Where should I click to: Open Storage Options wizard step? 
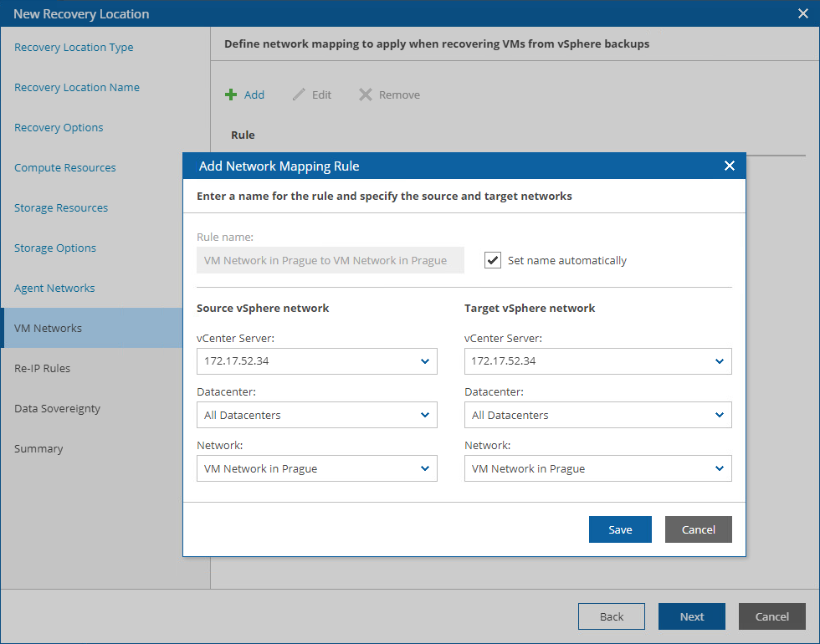tap(55, 248)
